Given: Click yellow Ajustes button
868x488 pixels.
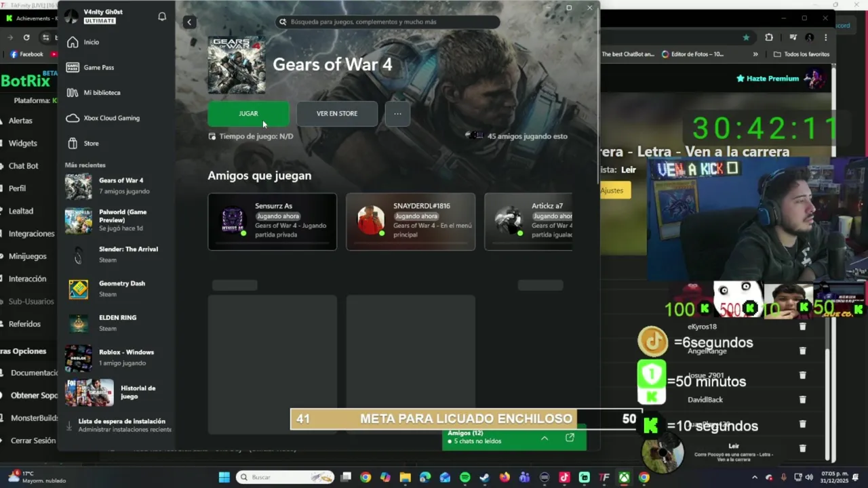Looking at the screenshot, I should pos(614,190).
